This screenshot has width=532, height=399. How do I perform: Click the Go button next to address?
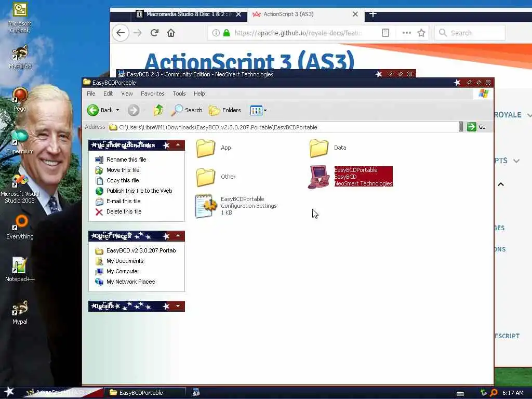(477, 127)
